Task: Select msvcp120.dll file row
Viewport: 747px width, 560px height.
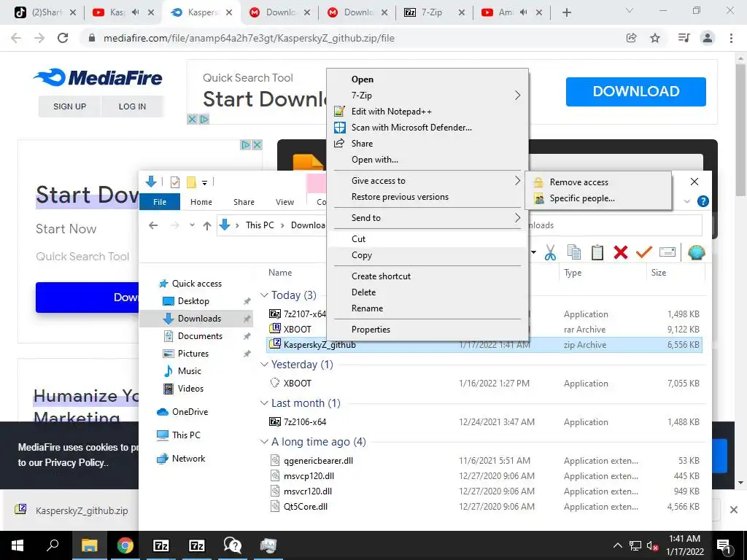Action: coord(484,475)
